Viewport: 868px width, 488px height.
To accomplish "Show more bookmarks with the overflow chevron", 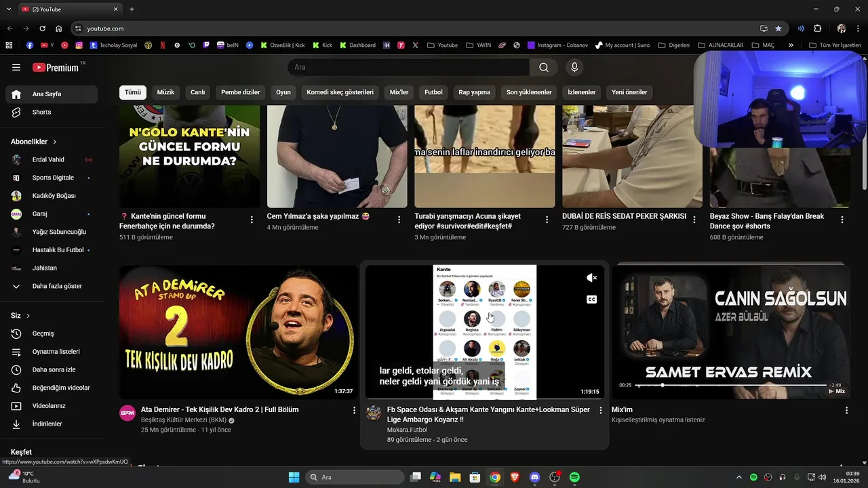I will tap(791, 45).
